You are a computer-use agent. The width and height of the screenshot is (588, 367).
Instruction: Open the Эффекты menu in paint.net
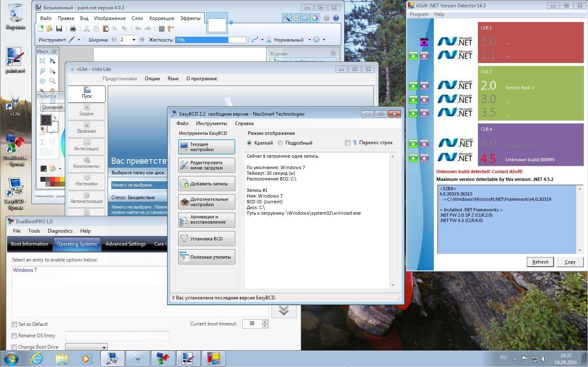click(x=190, y=18)
